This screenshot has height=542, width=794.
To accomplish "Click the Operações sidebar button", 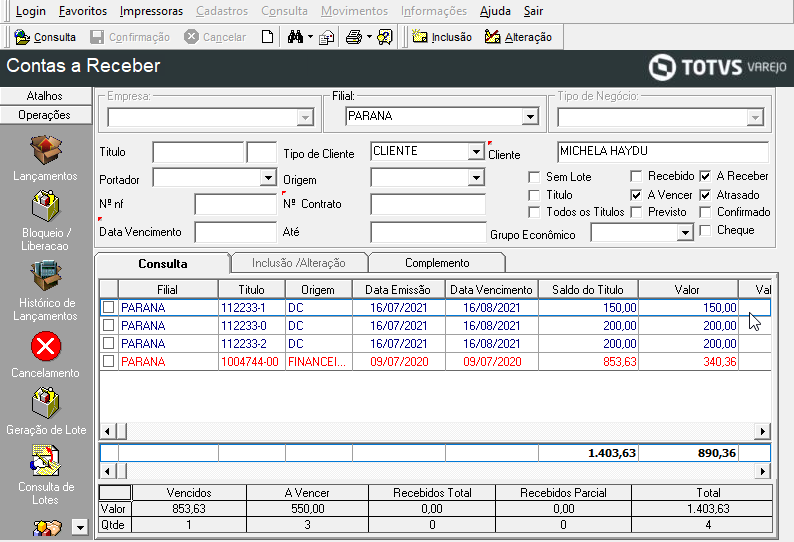I will coord(45,115).
